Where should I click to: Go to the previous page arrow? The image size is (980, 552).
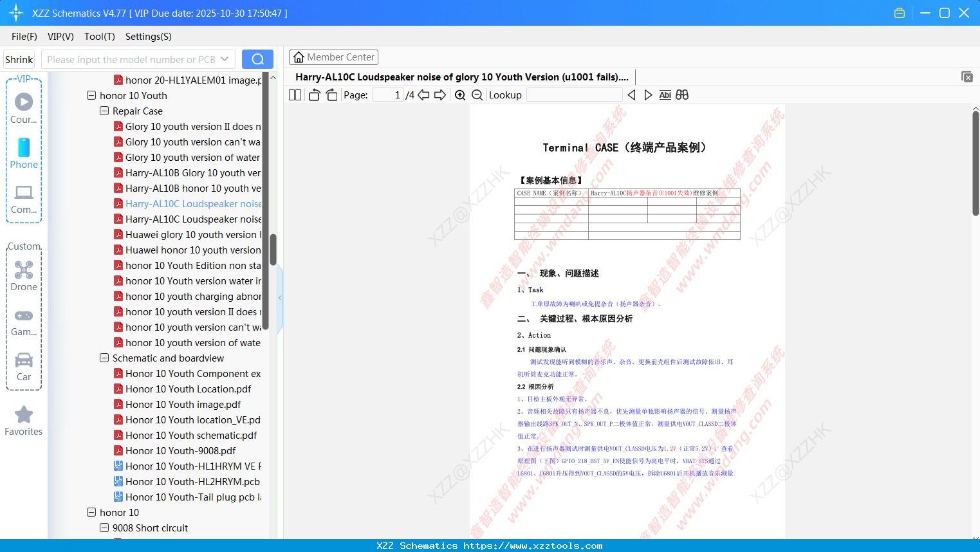tap(423, 95)
